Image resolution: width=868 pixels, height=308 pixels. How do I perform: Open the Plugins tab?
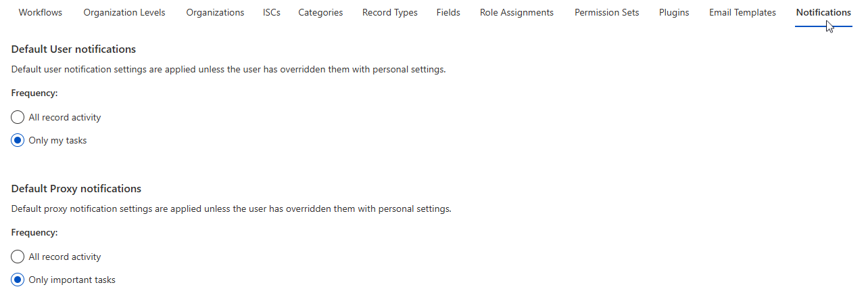point(674,12)
